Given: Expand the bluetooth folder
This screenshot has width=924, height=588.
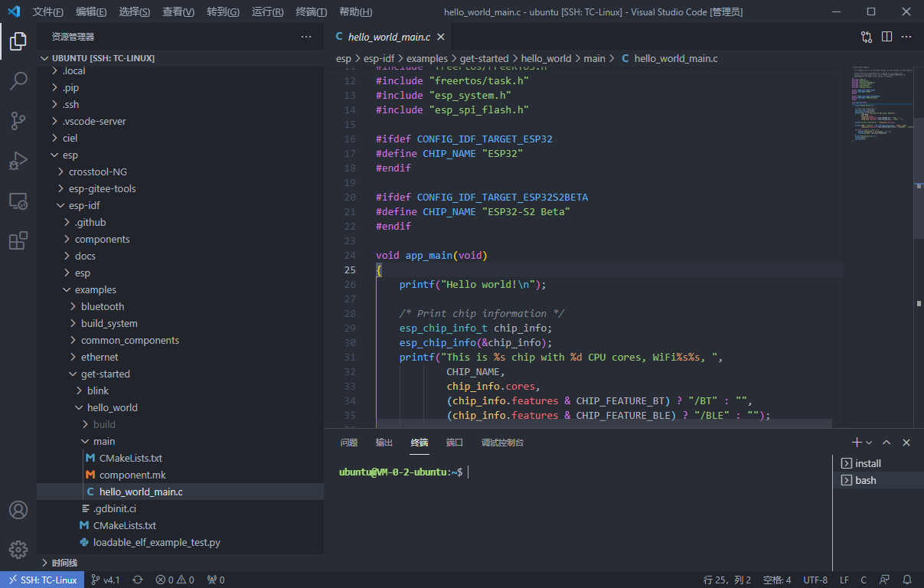Looking at the screenshot, I should point(180,306).
